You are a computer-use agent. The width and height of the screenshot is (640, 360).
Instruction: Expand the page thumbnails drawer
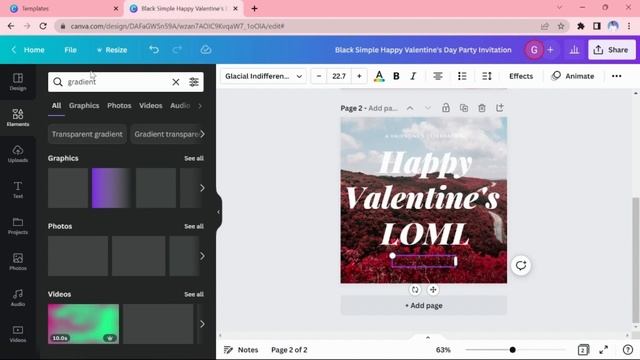[x=428, y=338]
